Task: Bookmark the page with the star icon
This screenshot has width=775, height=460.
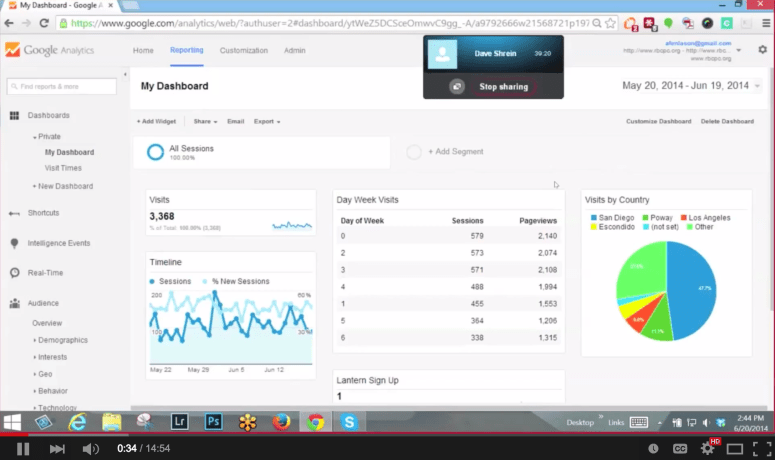Action: [x=610, y=23]
